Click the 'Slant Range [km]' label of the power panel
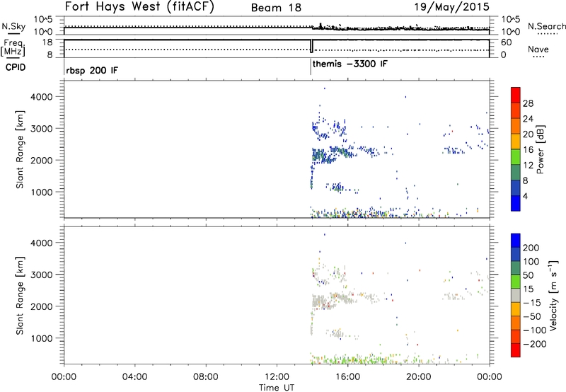Image resolution: width=566 pixels, height=392 pixels. (20, 149)
